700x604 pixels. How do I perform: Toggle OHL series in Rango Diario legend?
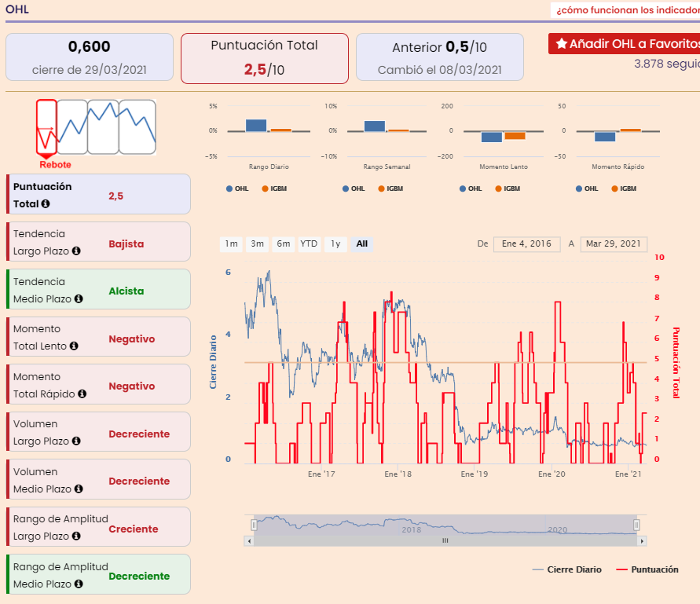tap(237, 189)
